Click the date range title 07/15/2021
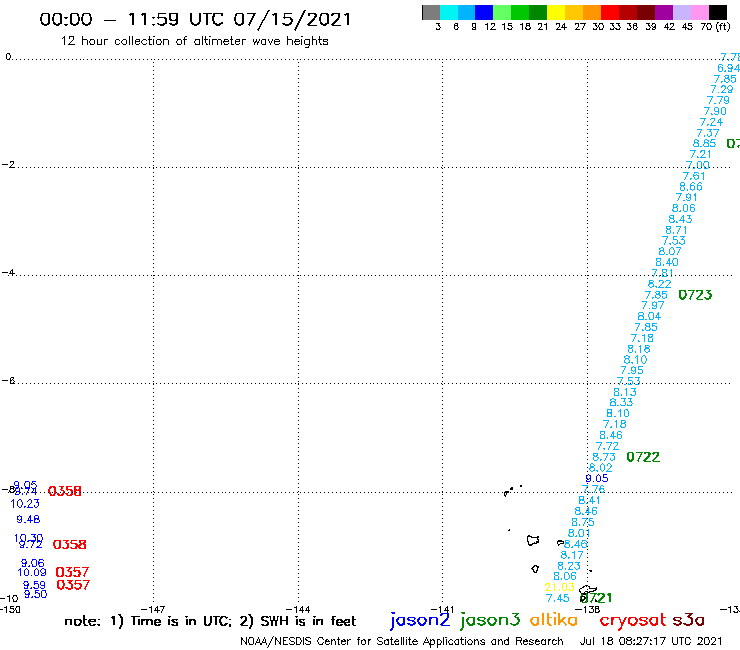740x650 pixels. [x=195, y=19]
